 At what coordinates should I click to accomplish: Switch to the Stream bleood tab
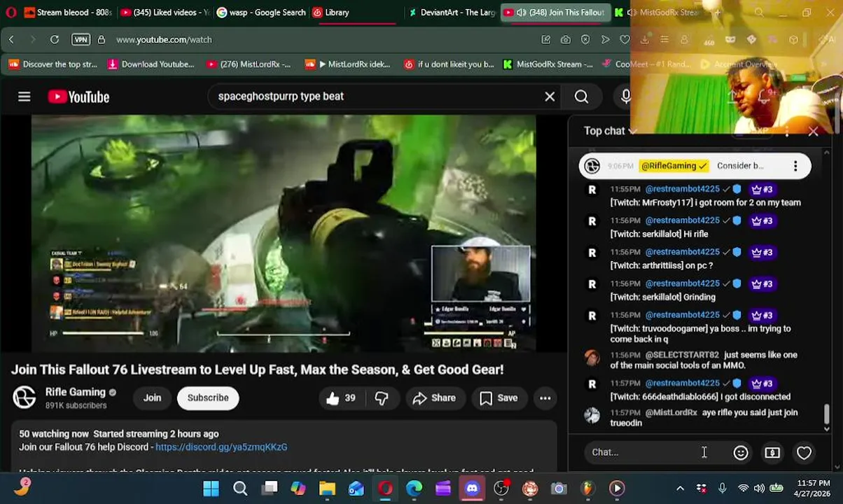[68, 13]
